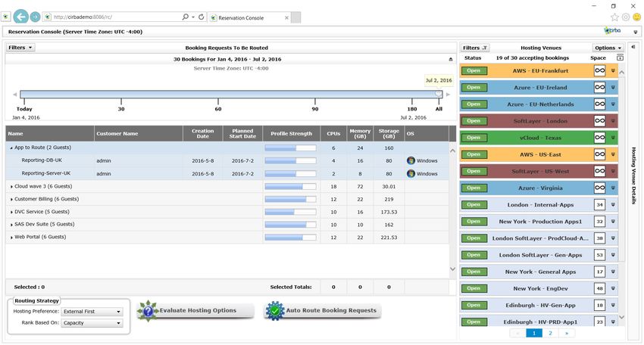Viewport: 644px width, 345px height.
Task: Click space box 53 for London SoftLayer - Gen-Apps
Action: [x=599, y=255]
